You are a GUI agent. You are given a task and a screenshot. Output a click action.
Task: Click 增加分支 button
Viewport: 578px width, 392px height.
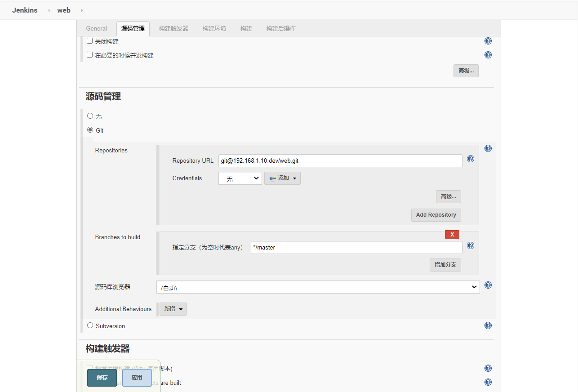coord(445,265)
